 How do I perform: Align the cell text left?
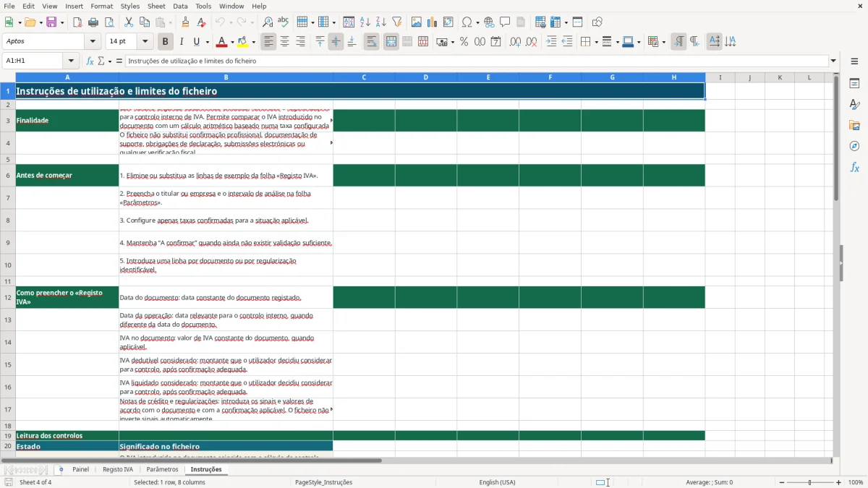(269, 42)
